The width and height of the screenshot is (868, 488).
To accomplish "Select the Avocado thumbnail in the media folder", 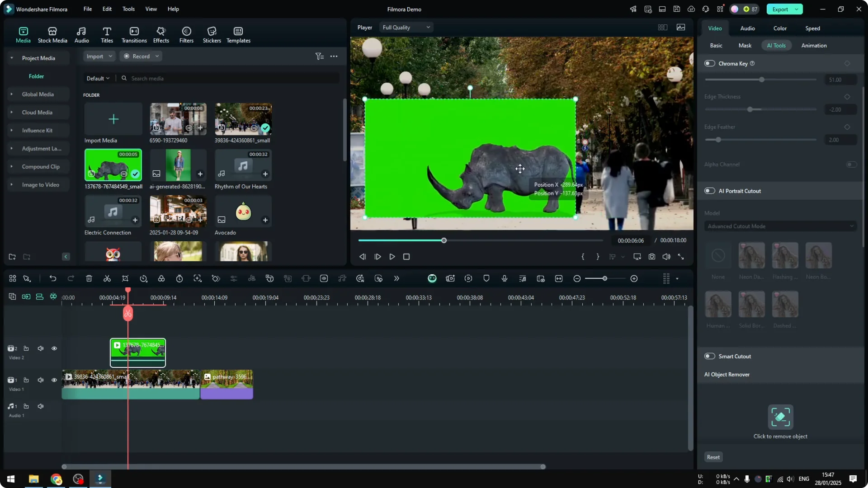I will [x=243, y=211].
